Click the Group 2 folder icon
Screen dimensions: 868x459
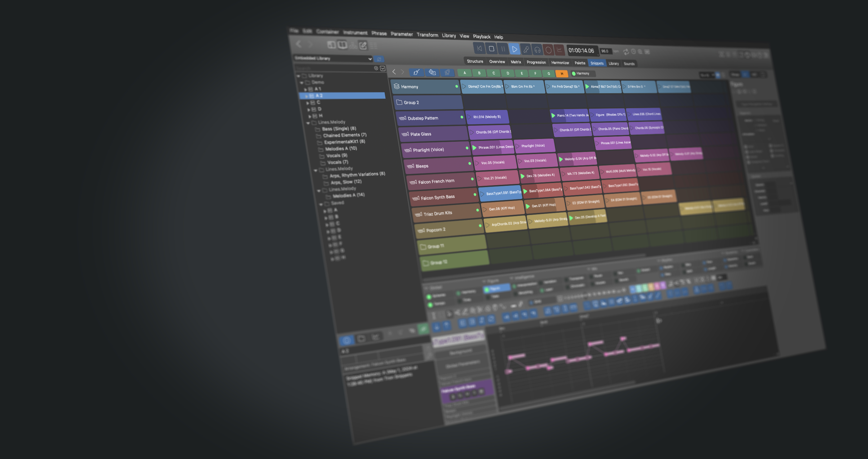coord(399,102)
